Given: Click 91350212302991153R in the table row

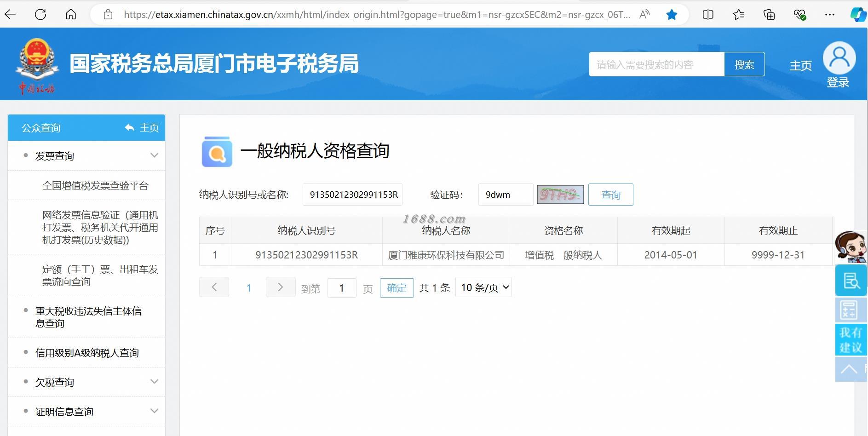Looking at the screenshot, I should click(x=306, y=255).
